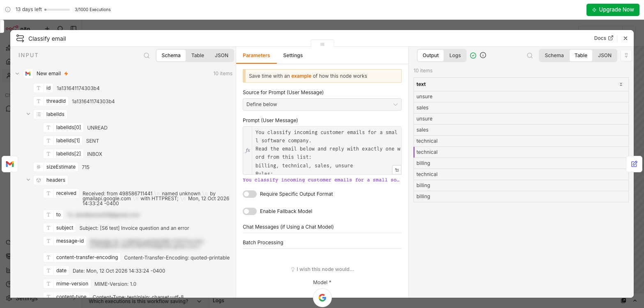Open the output node edit icon
The image size is (644, 308).
coord(634,164)
